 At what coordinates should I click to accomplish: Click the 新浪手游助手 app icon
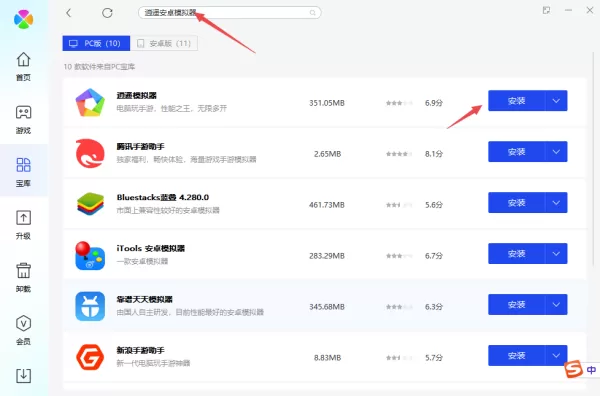[90, 357]
